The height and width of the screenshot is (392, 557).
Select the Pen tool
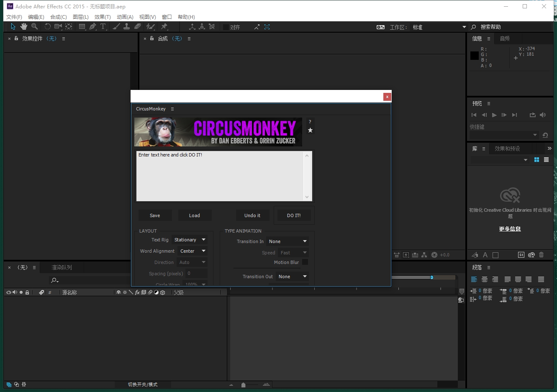click(x=92, y=27)
